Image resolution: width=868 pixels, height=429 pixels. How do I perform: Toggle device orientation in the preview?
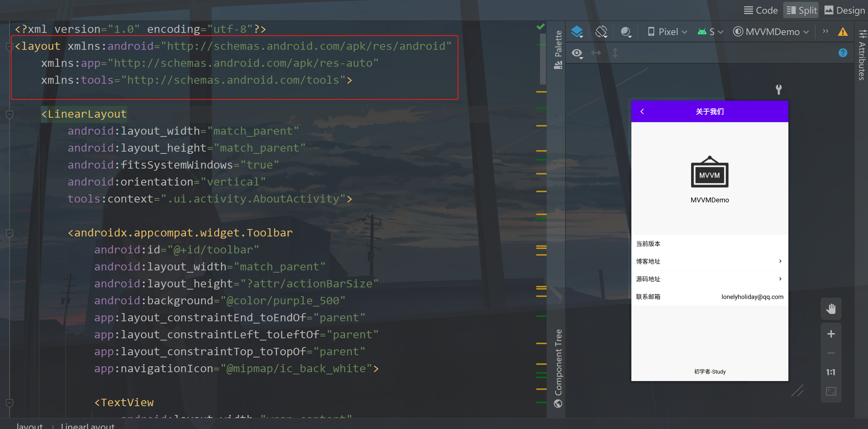tap(601, 31)
